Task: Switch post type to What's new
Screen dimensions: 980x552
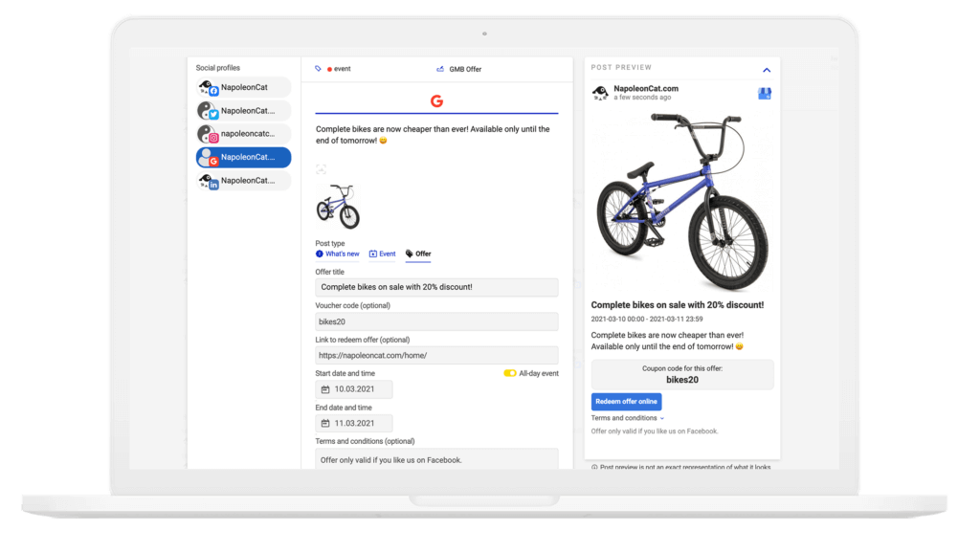Action: pos(338,254)
